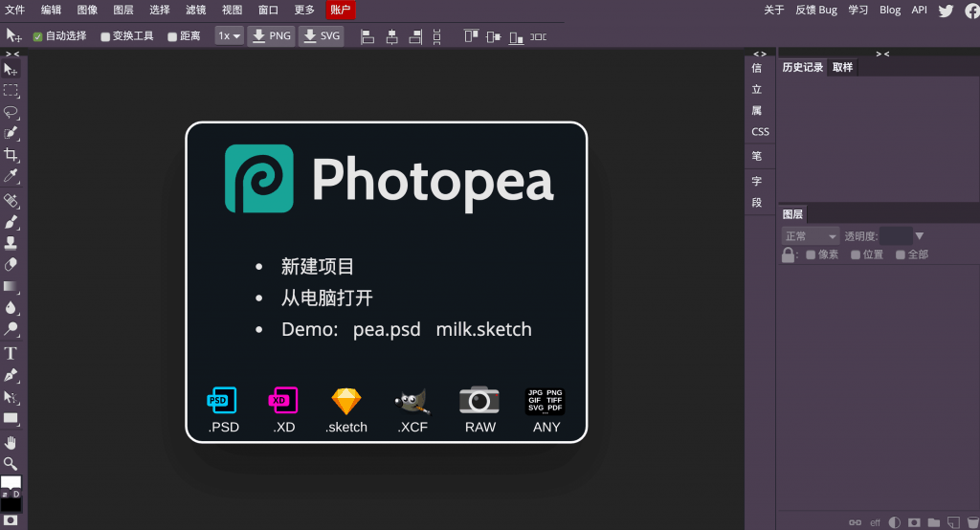Select the Gradient tool
This screenshot has width=980, height=530.
tap(11, 286)
